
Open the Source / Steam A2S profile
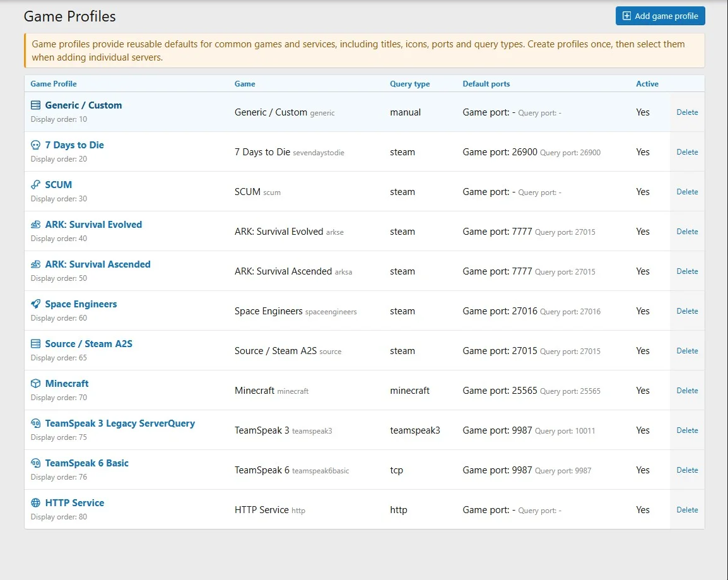(89, 343)
